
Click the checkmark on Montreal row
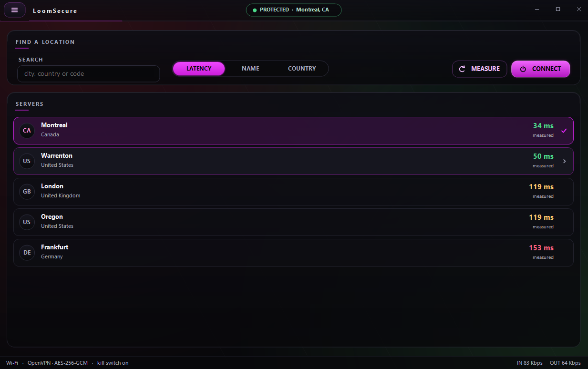564,131
